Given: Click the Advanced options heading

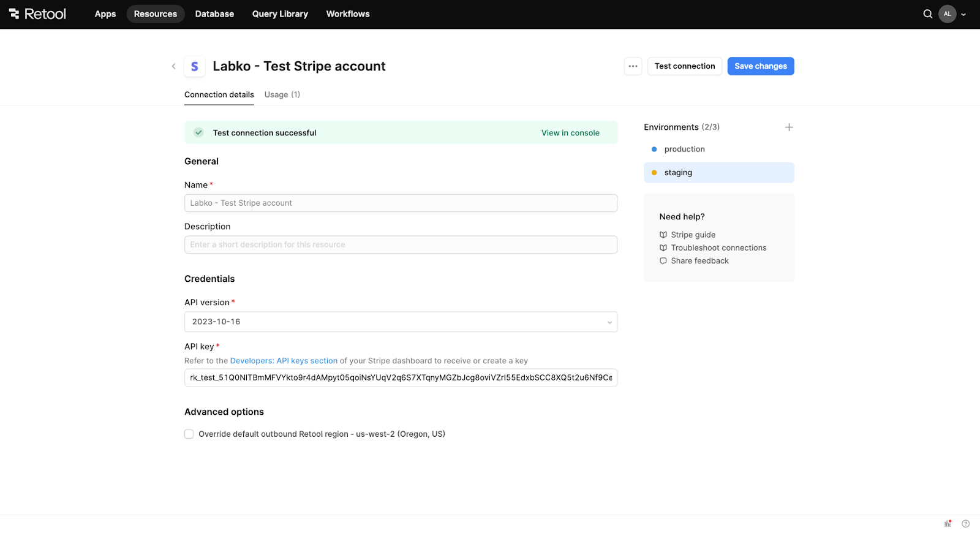Looking at the screenshot, I should 224,412.
